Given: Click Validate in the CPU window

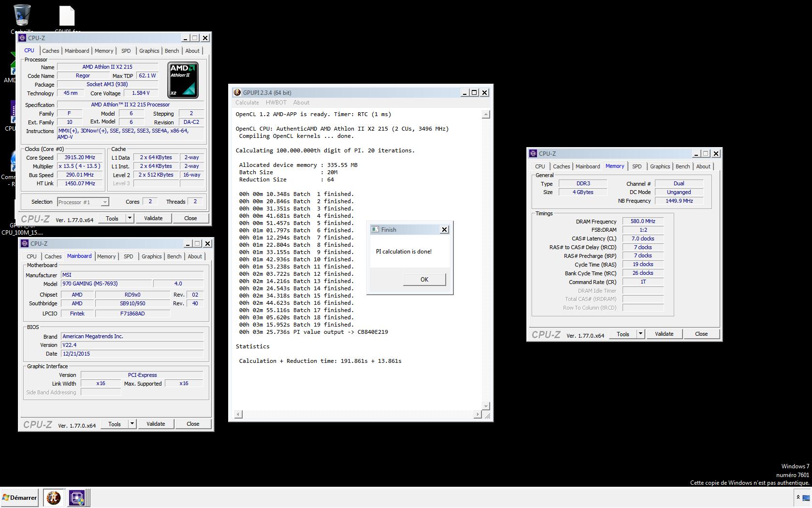Looking at the screenshot, I should [x=153, y=218].
